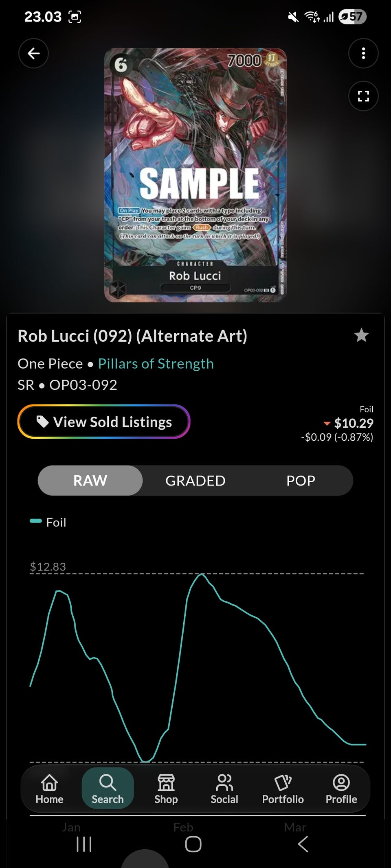Switch to the GRADED tab
Image resolution: width=391 pixels, height=868 pixels.
coord(195,481)
